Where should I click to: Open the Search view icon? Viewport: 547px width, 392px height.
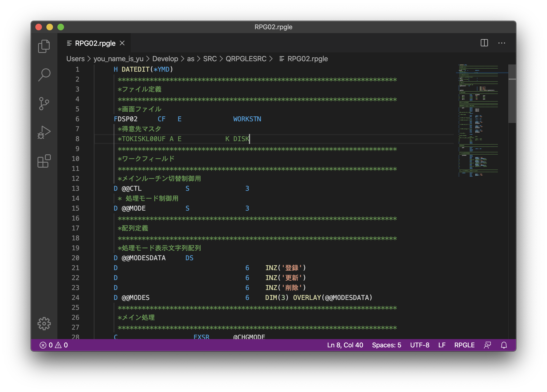[x=44, y=75]
